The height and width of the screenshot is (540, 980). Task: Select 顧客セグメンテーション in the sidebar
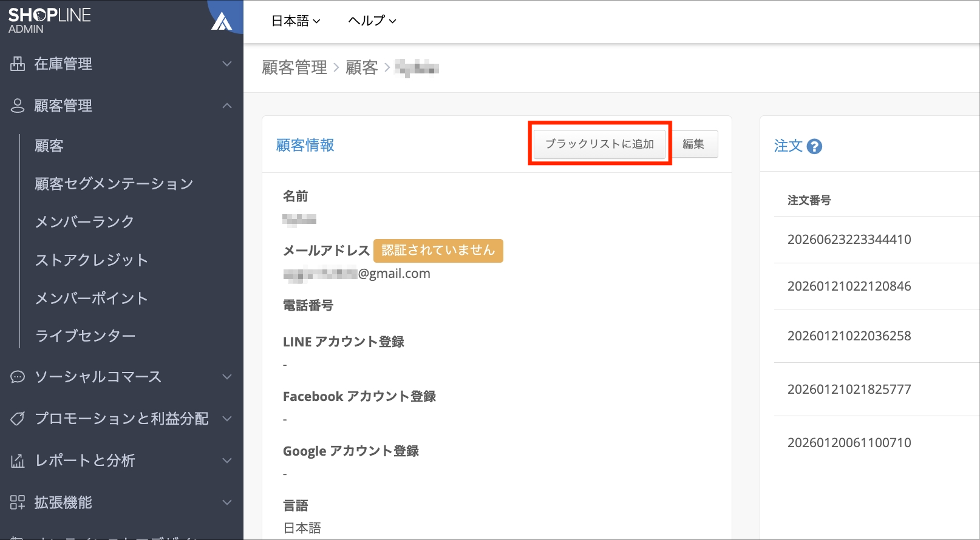(114, 184)
